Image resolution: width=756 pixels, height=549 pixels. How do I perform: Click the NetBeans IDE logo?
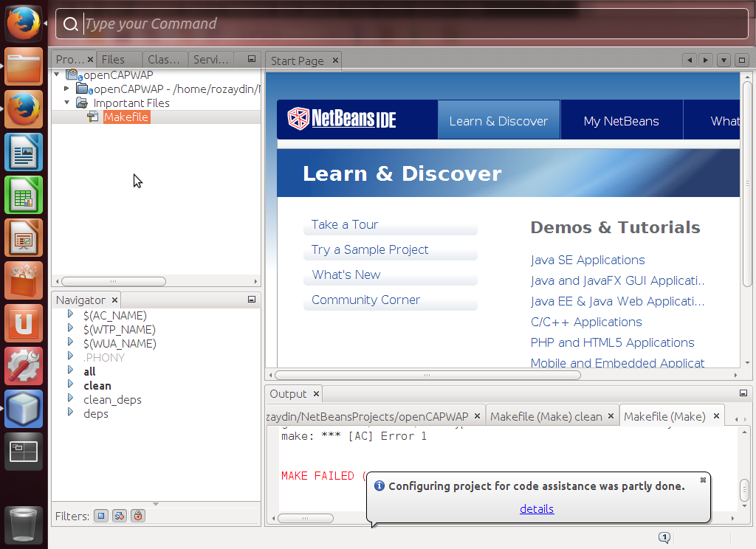coord(342,119)
